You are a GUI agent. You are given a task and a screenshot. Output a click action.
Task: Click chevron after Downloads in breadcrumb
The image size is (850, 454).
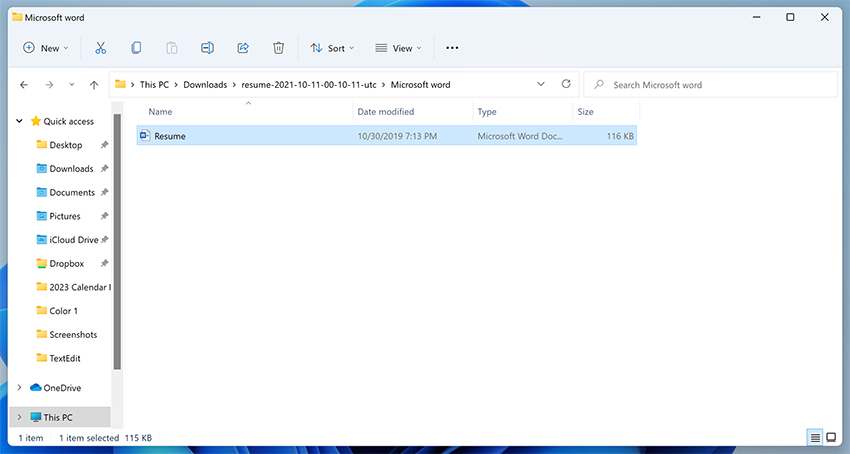pos(234,85)
